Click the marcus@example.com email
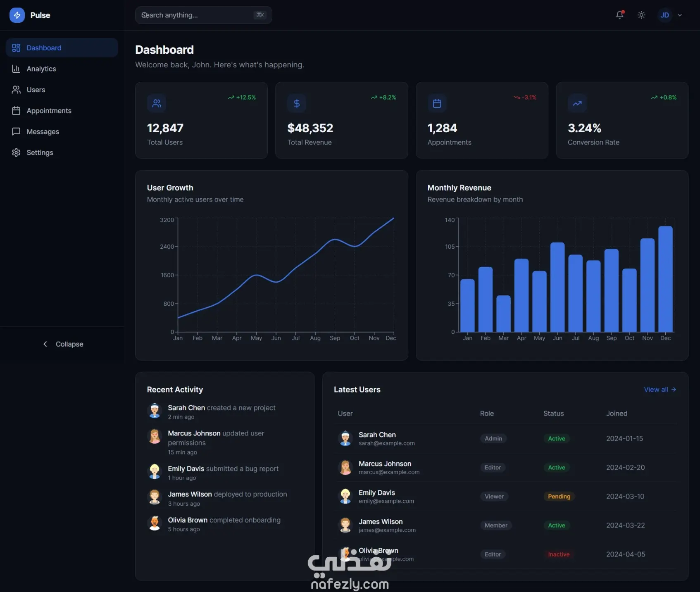The width and height of the screenshot is (700, 592). (x=389, y=472)
